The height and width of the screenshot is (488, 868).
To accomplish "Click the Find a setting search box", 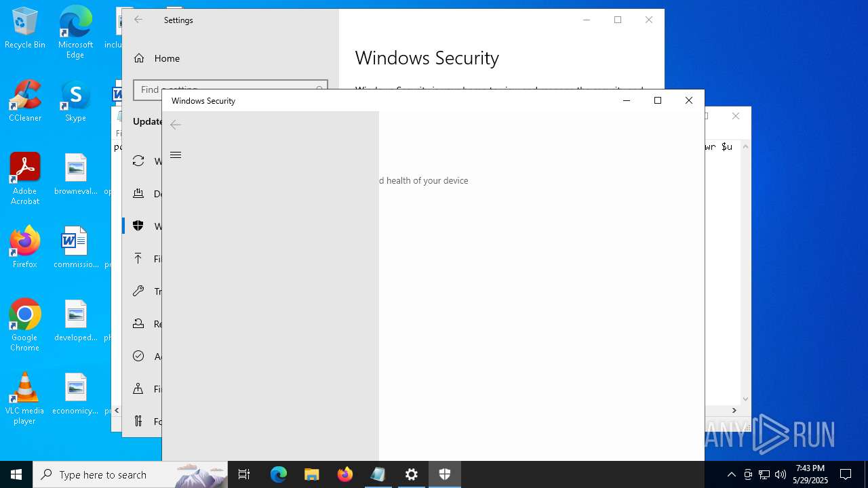I will pos(231,89).
